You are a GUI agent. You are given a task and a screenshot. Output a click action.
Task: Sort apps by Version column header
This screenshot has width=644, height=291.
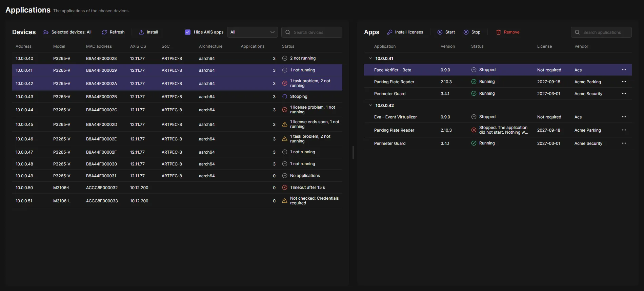pyautogui.click(x=448, y=46)
